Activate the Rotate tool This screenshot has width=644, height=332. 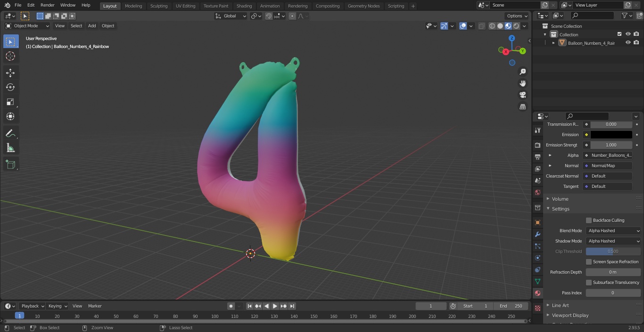pos(10,87)
